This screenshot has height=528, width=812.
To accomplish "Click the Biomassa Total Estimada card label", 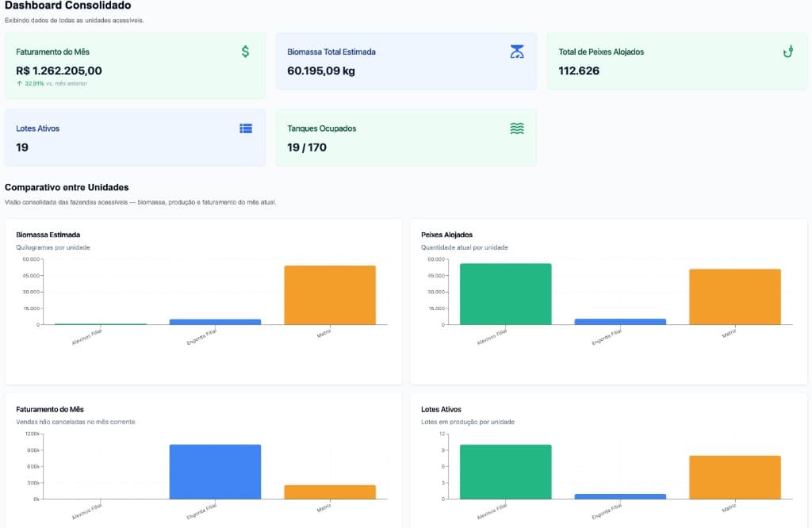I will (x=331, y=52).
